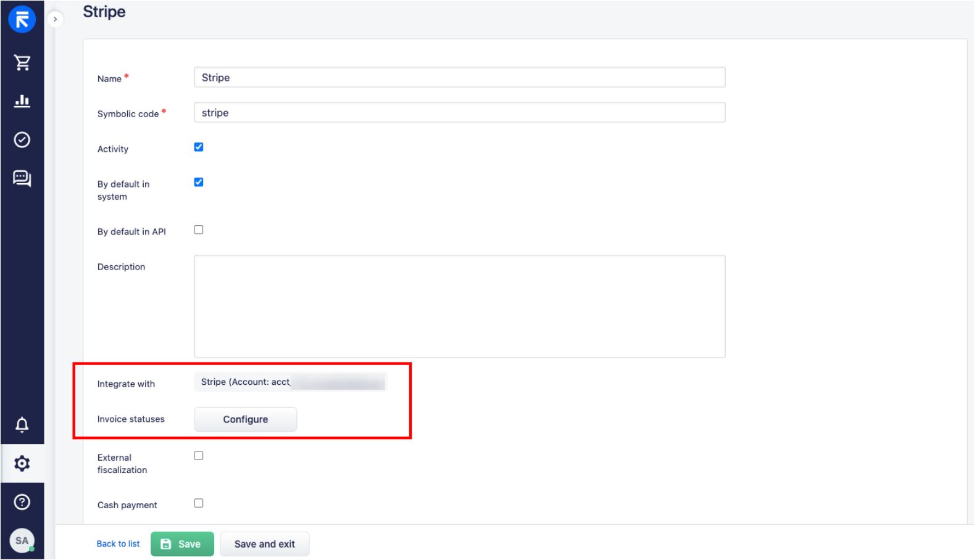
Task: Open the Orders shopping cart section
Action: (x=22, y=62)
